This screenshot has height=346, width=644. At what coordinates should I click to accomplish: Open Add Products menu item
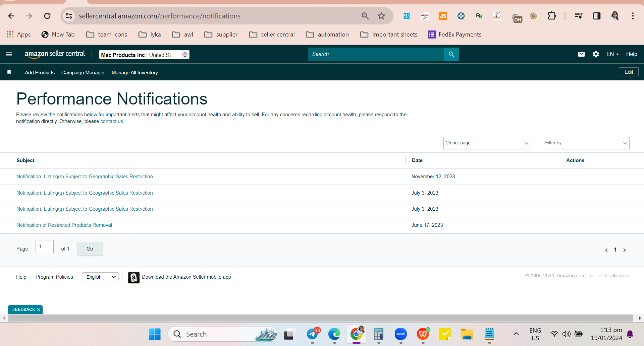[x=40, y=73]
